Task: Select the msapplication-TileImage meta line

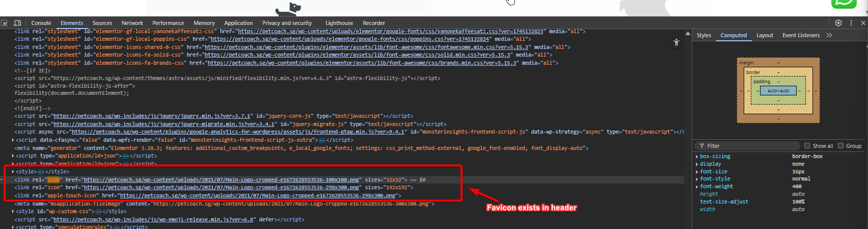Action: pyautogui.click(x=224, y=204)
